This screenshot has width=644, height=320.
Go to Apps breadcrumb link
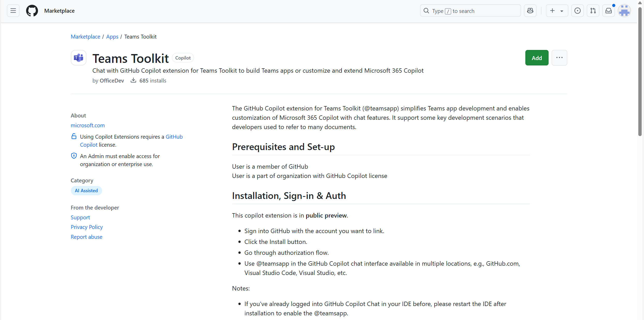point(112,36)
